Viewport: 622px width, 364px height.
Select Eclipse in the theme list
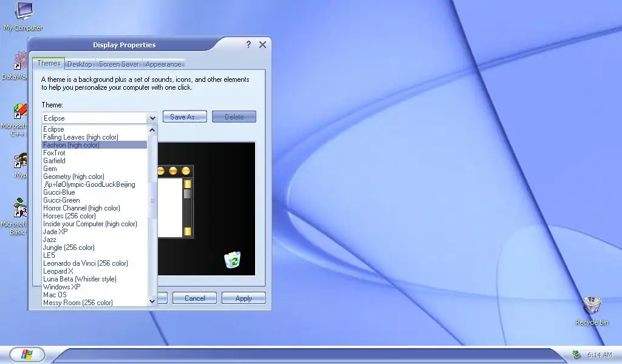coord(94,129)
